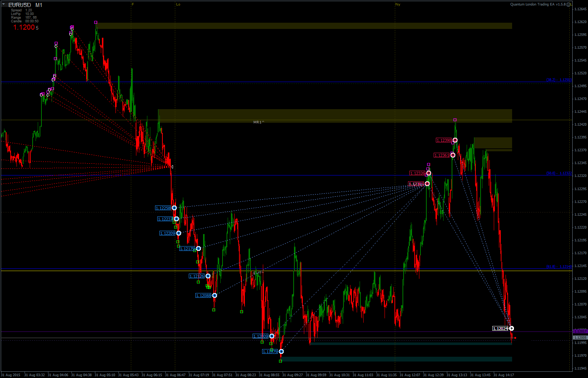Click the buy trade marker at 1.12209
588x378 pixels.
[x=179, y=233]
